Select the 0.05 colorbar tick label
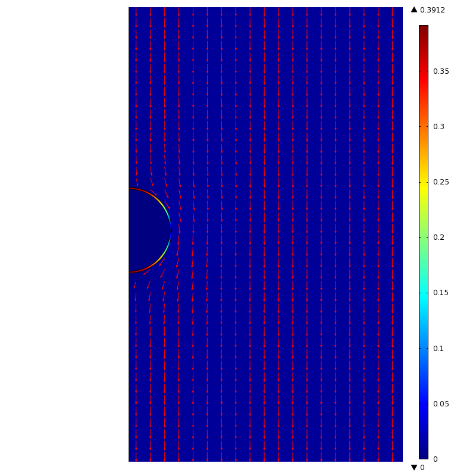Screen dimensions: 476x476 coord(441,403)
